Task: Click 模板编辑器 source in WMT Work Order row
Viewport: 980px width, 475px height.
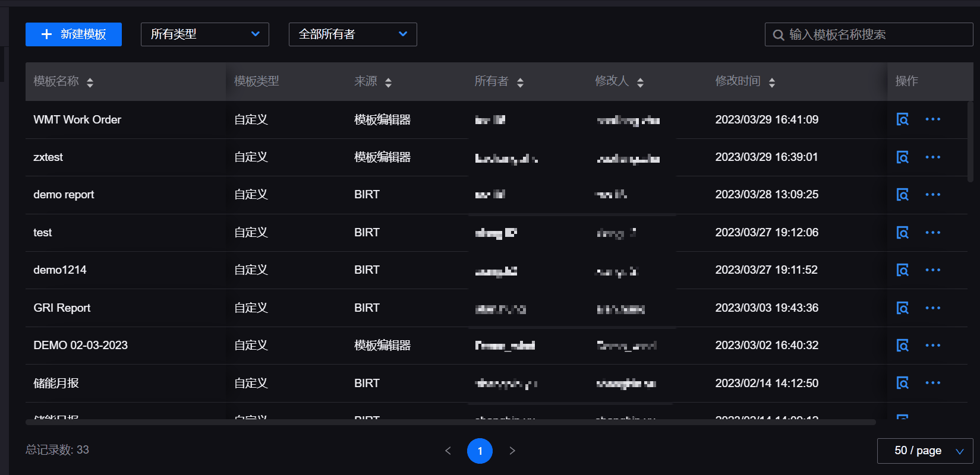Action: [383, 119]
